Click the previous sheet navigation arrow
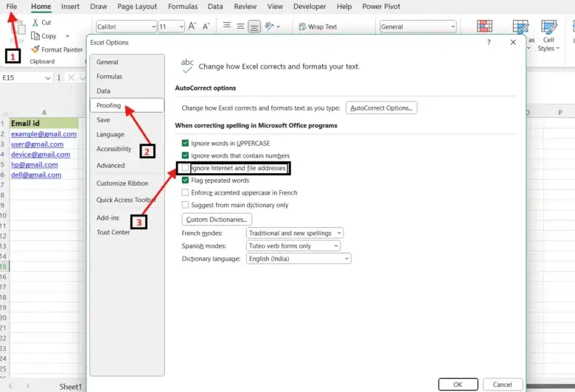Viewport: 575px width, 392px height. pyautogui.click(x=10, y=386)
